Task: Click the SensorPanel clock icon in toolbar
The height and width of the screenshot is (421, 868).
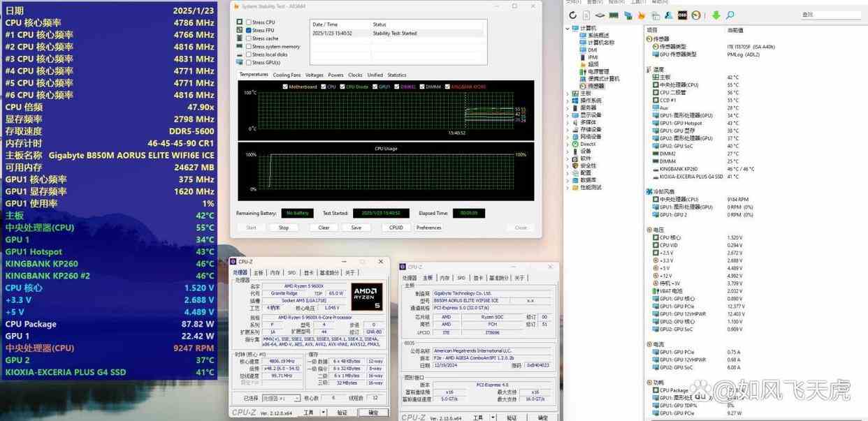Action: 696,15
